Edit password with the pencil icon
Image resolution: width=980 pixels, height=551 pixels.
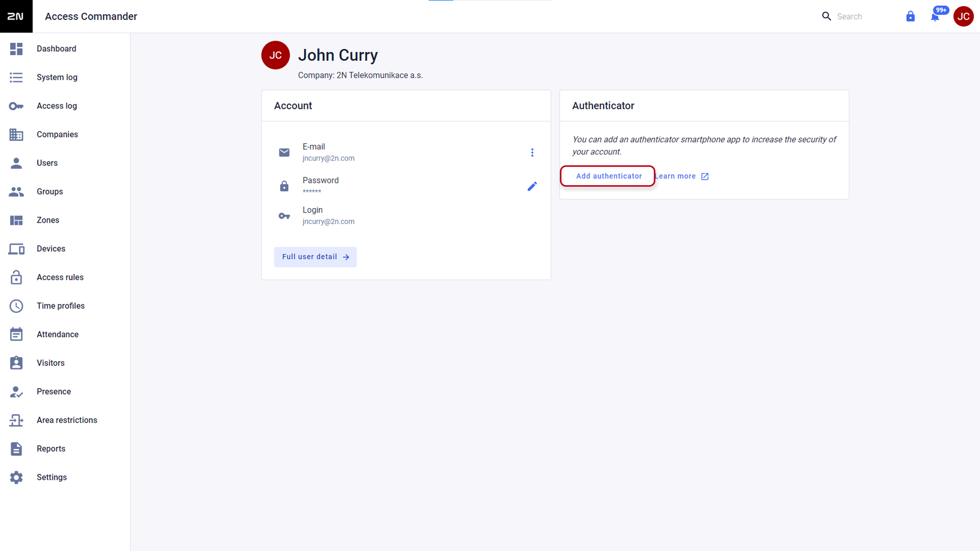coord(532,186)
